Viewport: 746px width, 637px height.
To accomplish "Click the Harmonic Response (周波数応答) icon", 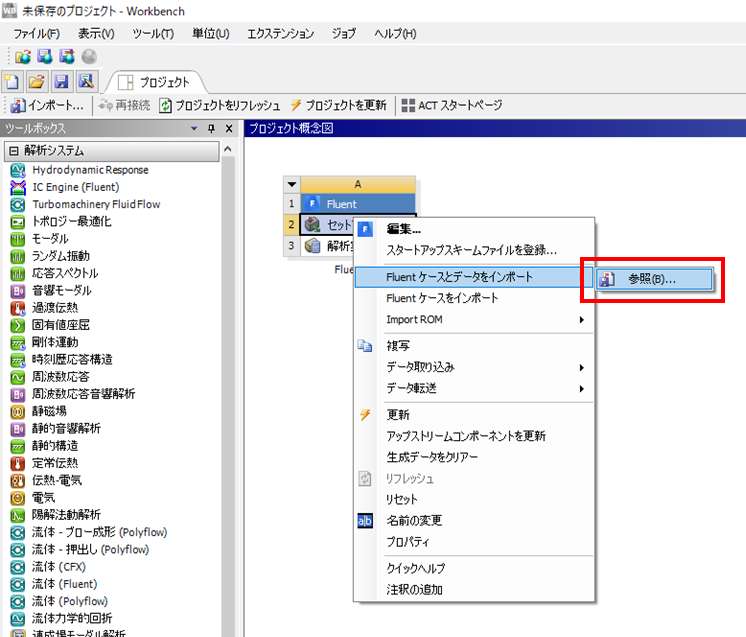I will click(x=18, y=377).
